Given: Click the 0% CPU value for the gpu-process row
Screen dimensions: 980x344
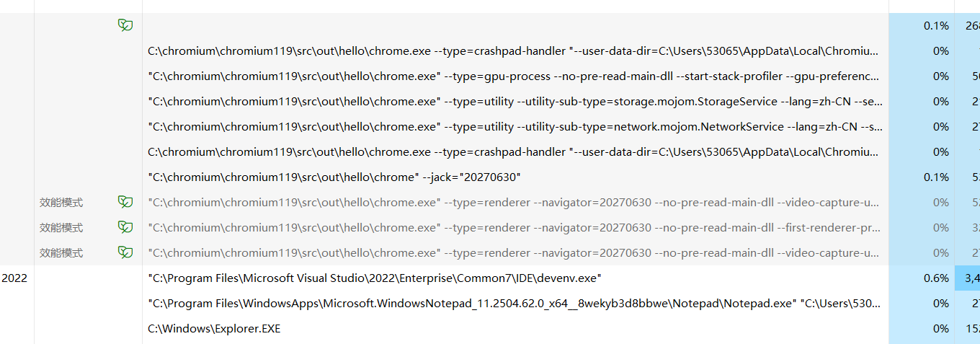Looking at the screenshot, I should tap(940, 76).
